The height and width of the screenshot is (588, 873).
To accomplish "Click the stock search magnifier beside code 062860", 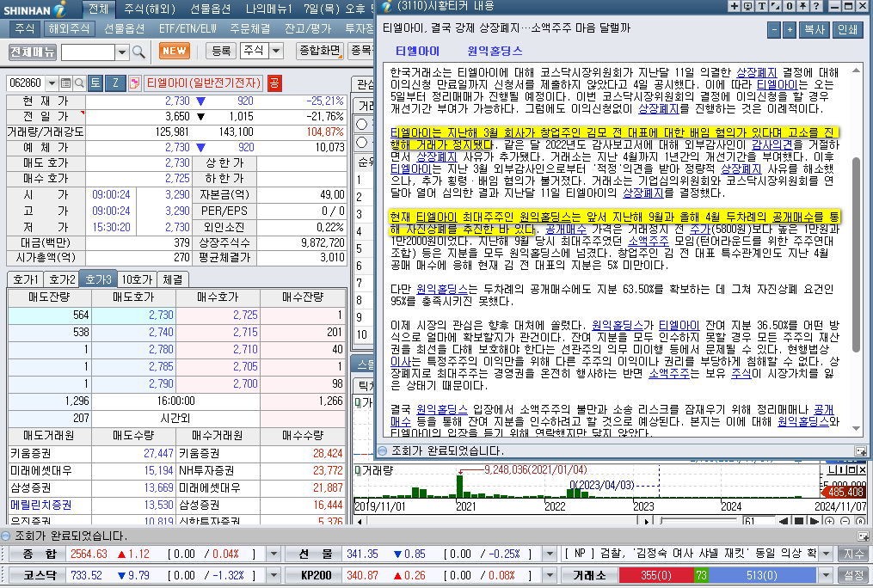I will pyautogui.click(x=79, y=83).
